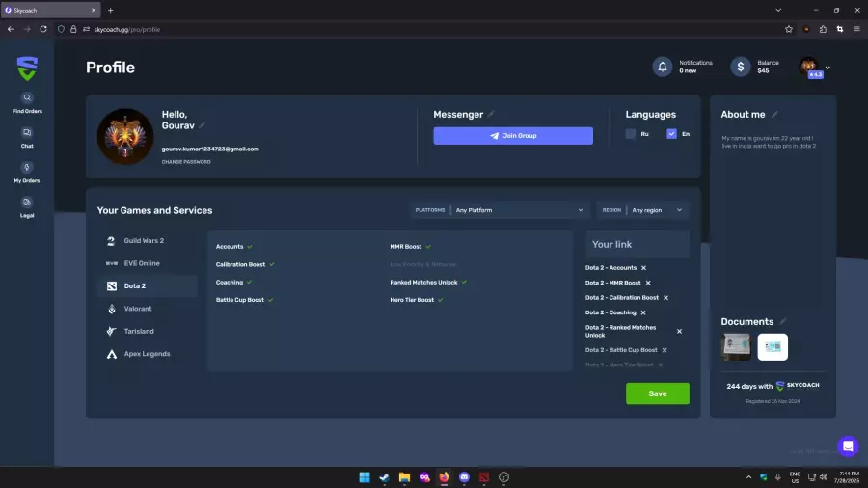Viewport: 868px width, 488px height.
Task: Click the About me description text
Action: coord(769,142)
